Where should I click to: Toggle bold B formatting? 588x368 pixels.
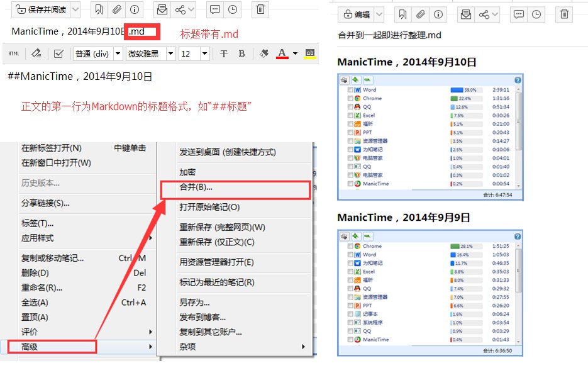point(241,53)
